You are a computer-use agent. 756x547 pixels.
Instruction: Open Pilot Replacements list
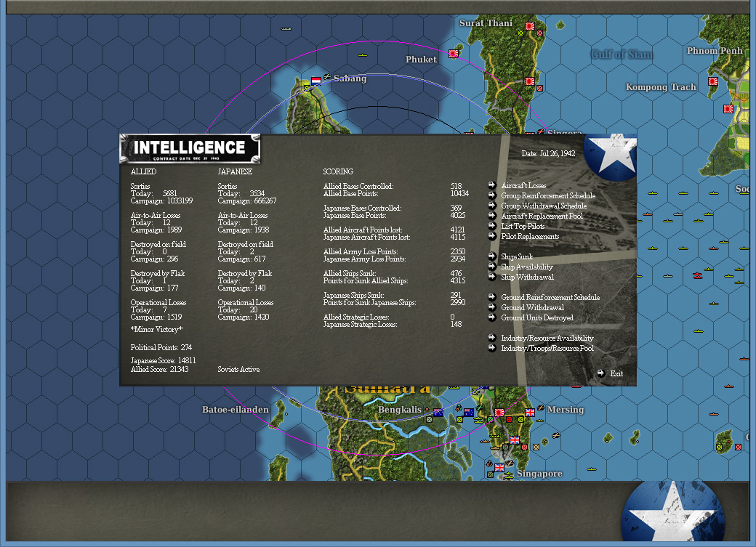coord(530,236)
